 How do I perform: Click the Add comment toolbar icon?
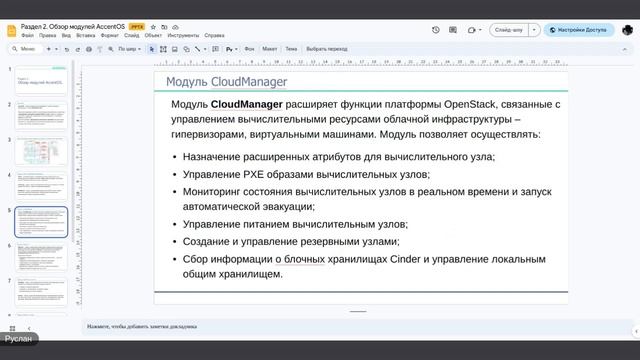pyautogui.click(x=216, y=49)
